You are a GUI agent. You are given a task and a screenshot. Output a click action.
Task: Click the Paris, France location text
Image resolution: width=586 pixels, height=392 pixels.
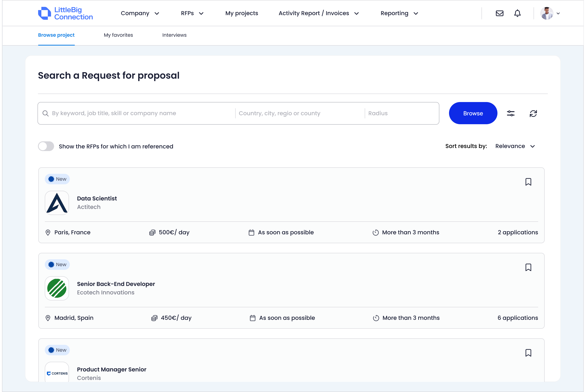(72, 232)
